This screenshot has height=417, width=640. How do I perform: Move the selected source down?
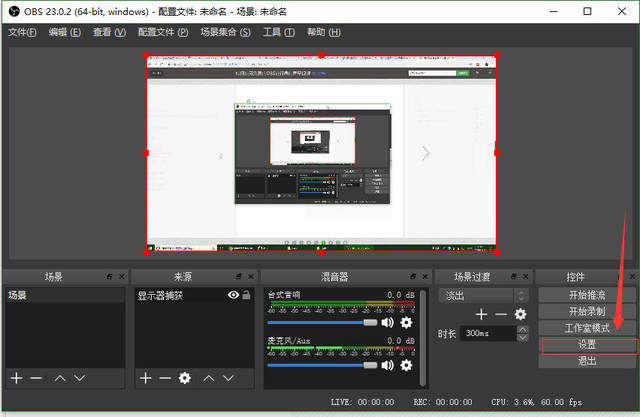[229, 378]
